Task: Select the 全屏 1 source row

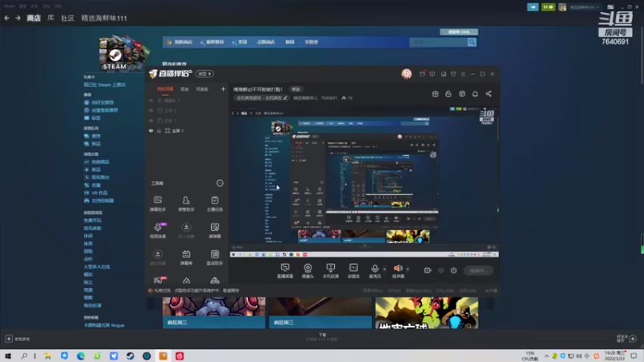Action: (187, 130)
